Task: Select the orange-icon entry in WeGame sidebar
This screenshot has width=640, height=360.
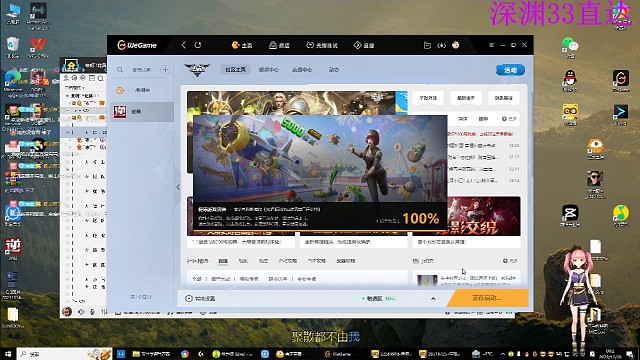Action: tap(142, 90)
